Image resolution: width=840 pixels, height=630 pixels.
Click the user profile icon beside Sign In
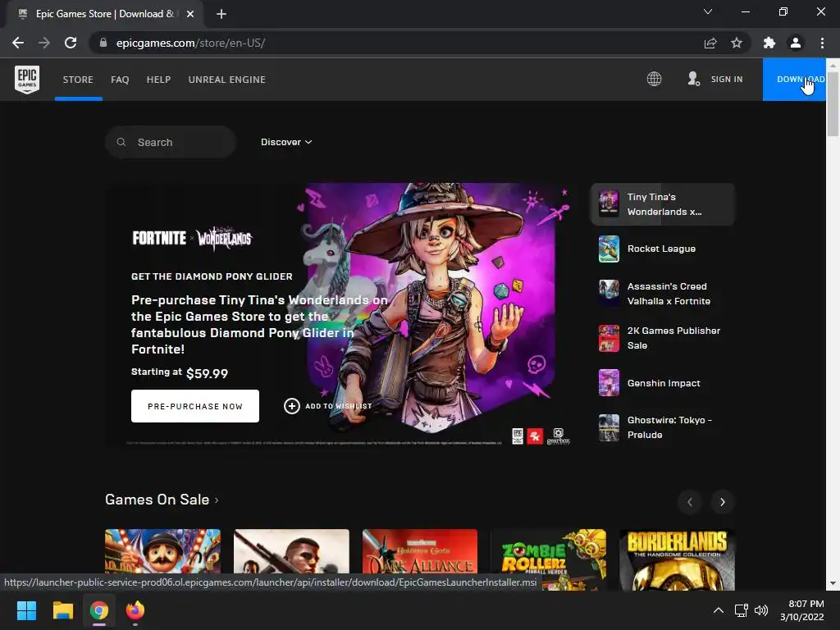click(x=694, y=80)
